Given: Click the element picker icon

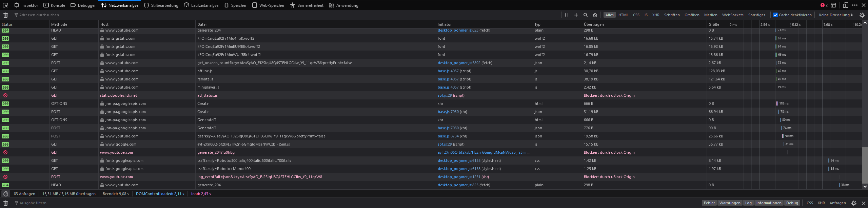Looking at the screenshot, I should (5, 5).
